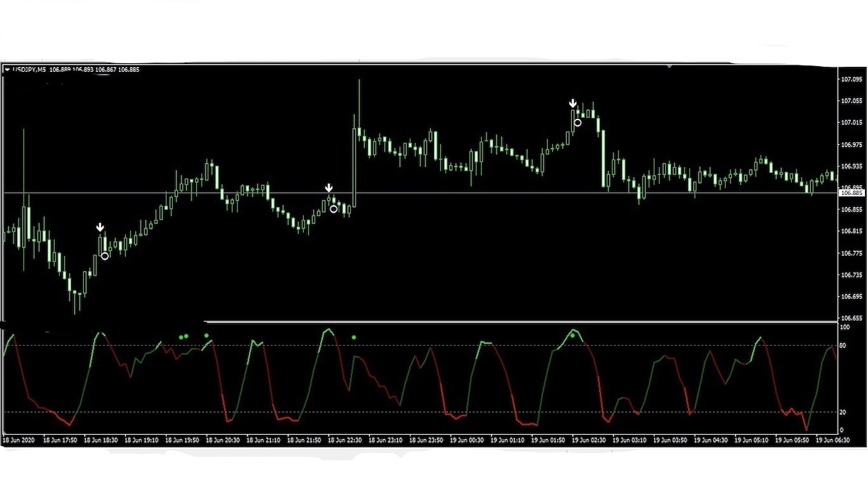Select the highlighted current price label 106.885
868x488 pixels.
pyautogui.click(x=852, y=193)
